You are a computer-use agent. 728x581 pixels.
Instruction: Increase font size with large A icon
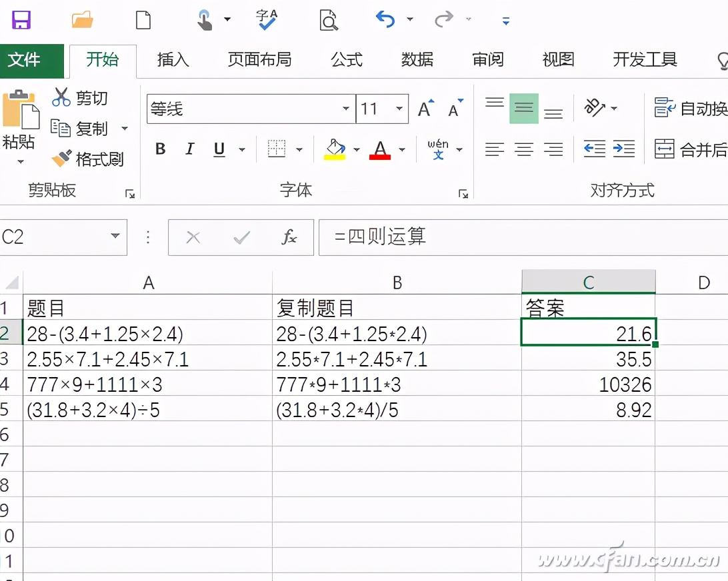point(425,109)
